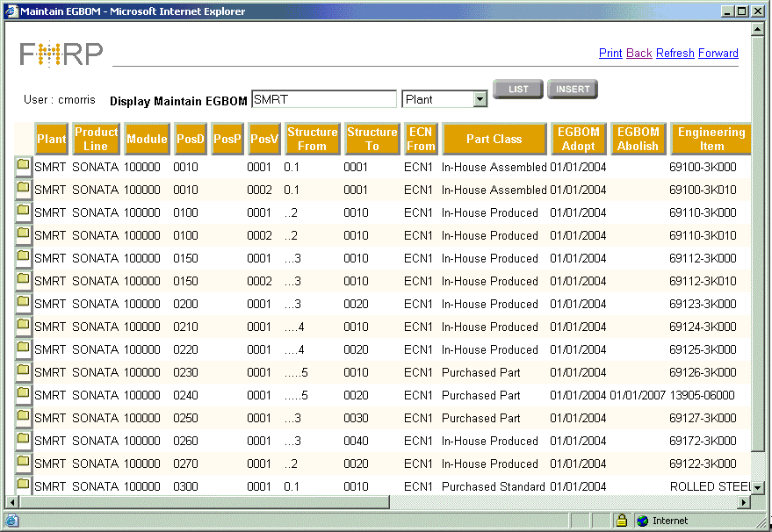Viewport: 772px width, 532px height.
Task: Click the 13905-06000 engineering item cell
Action: pos(702,395)
